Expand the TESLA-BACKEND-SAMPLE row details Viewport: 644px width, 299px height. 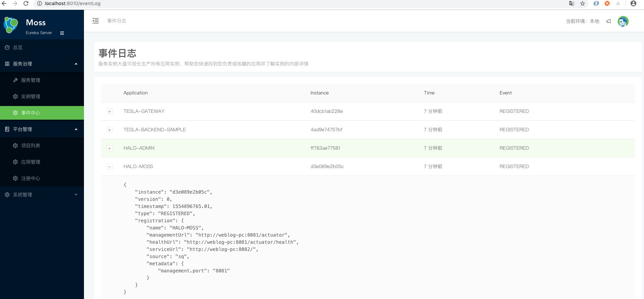point(110,130)
